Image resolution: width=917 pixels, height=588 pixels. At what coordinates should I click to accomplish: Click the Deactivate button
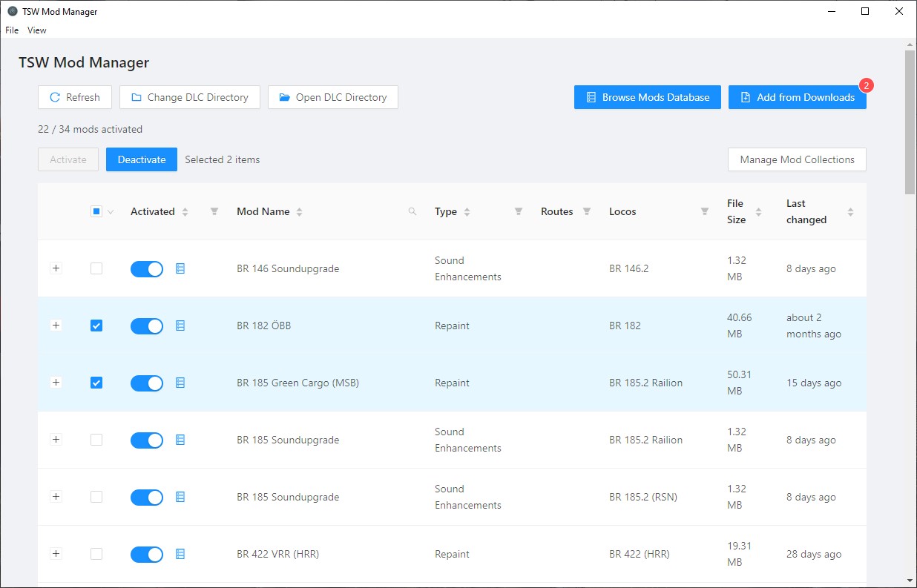(141, 159)
